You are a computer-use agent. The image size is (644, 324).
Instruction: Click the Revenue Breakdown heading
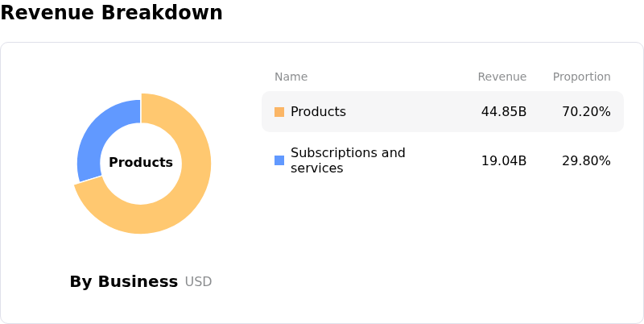[111, 13]
